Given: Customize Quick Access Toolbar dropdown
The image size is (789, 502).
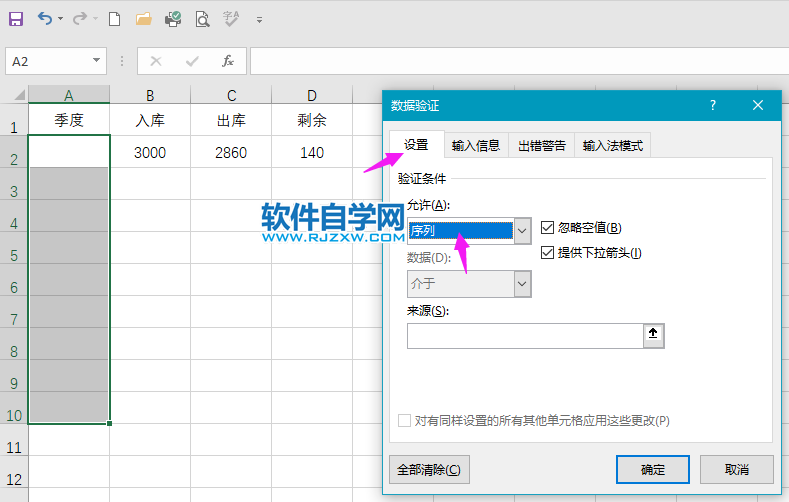Looking at the screenshot, I should click(260, 20).
